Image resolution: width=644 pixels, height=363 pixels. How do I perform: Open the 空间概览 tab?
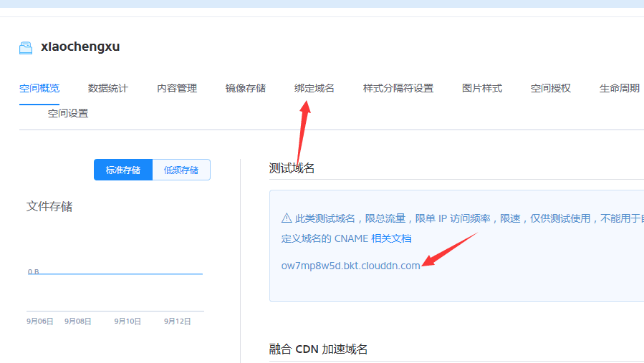tap(39, 88)
